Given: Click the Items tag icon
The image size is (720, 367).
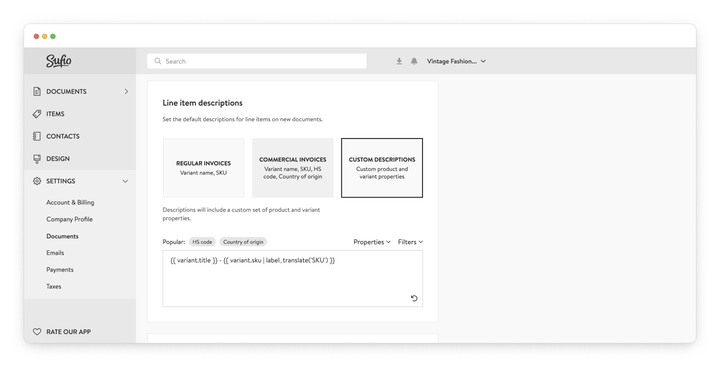Looking at the screenshot, I should pyautogui.click(x=37, y=114).
